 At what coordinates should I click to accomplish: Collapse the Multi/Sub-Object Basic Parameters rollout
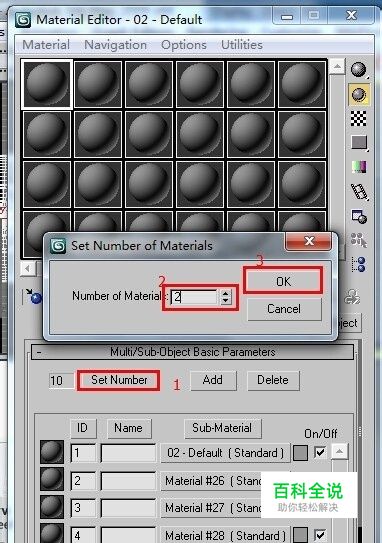point(193,352)
